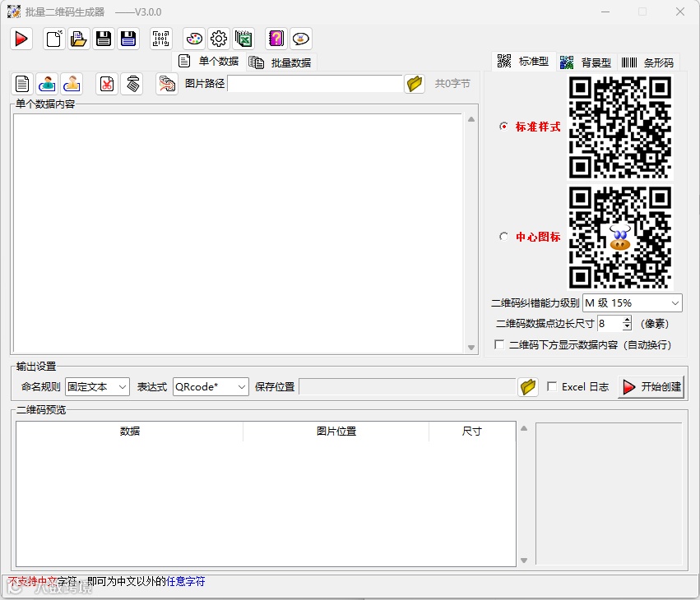Click the standard style QR code sample

tap(620, 128)
